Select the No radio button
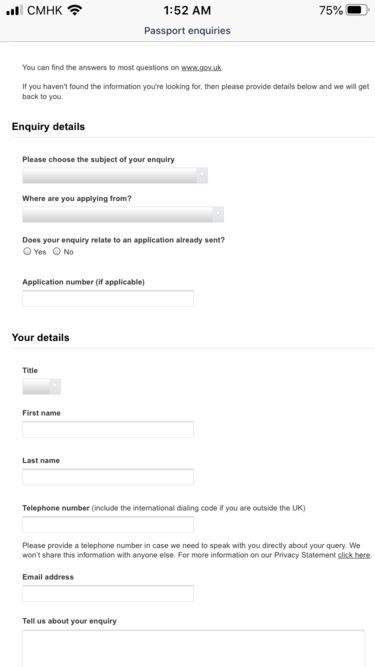This screenshot has height=667, width=375. click(57, 251)
